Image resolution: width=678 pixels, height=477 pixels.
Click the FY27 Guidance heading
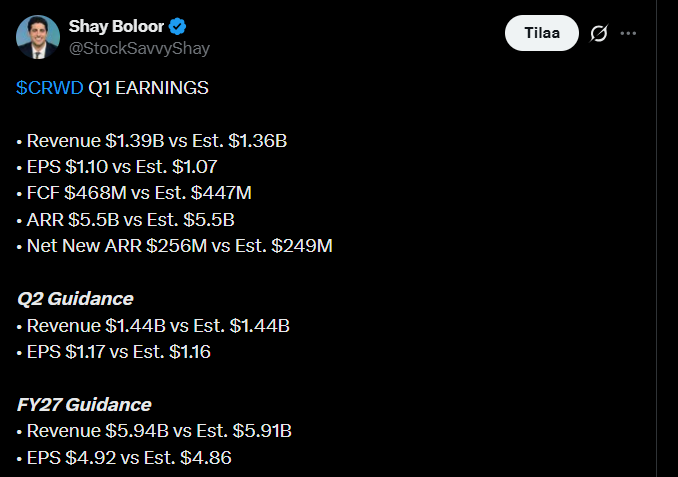(x=84, y=405)
